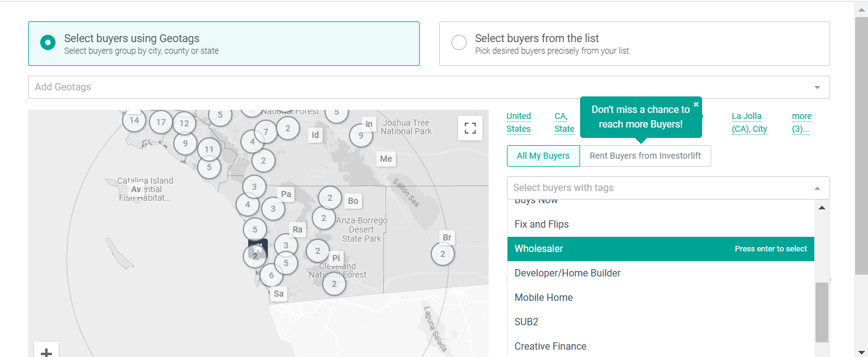Select the In geotag map marker
This screenshot has height=357, width=868.
pyautogui.click(x=369, y=124)
